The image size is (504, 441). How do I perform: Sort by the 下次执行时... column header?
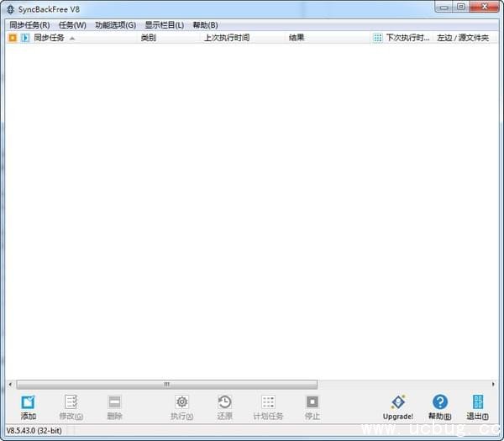407,38
